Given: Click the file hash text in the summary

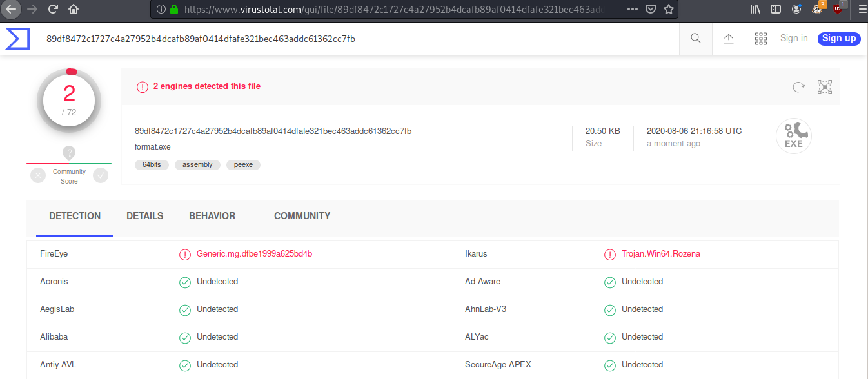Looking at the screenshot, I should 273,131.
